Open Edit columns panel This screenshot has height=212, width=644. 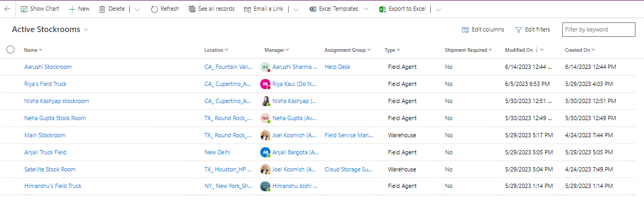coord(483,29)
